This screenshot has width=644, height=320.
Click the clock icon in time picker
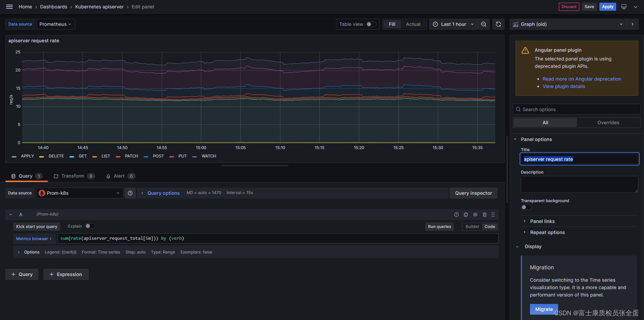click(x=435, y=24)
